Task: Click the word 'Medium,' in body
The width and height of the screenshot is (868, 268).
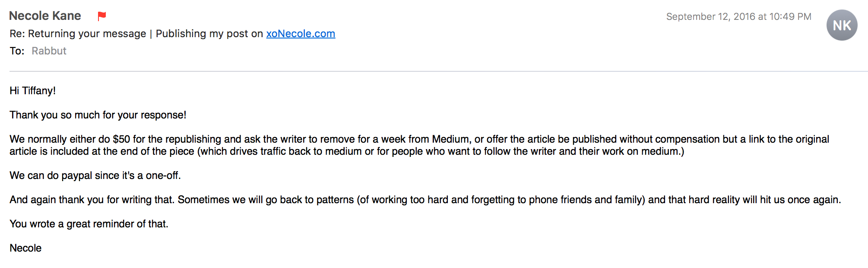Action: pos(452,139)
